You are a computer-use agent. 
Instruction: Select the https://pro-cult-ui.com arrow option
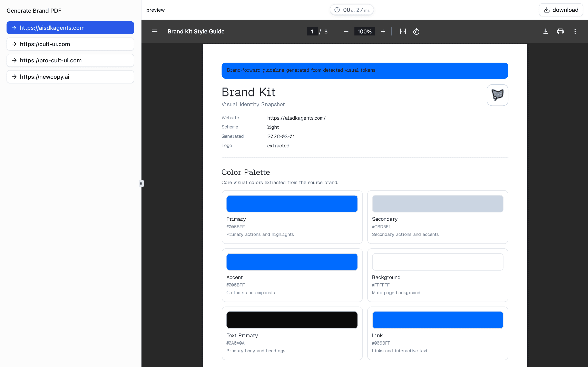coord(70,60)
